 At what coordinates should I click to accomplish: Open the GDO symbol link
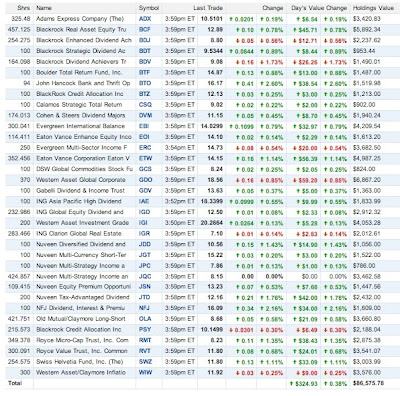coord(146,180)
